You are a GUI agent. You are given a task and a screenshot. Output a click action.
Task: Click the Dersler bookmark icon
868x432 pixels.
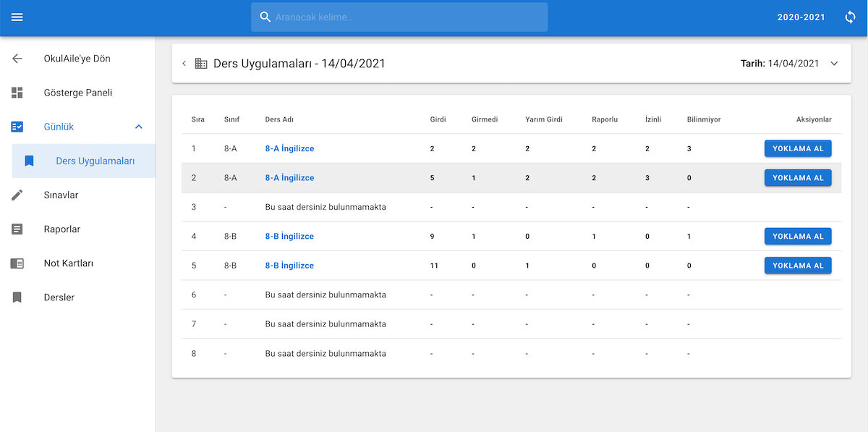point(17,297)
